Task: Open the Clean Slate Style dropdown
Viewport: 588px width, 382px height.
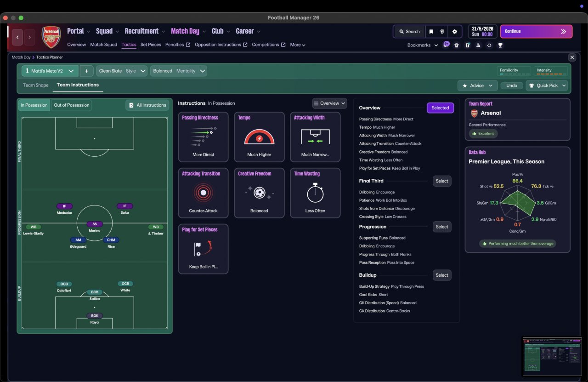Action: (x=122, y=71)
